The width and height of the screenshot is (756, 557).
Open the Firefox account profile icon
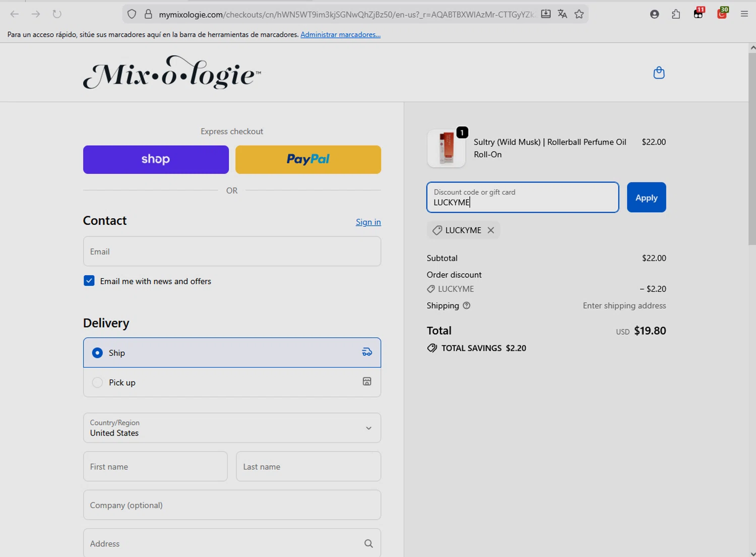(654, 14)
